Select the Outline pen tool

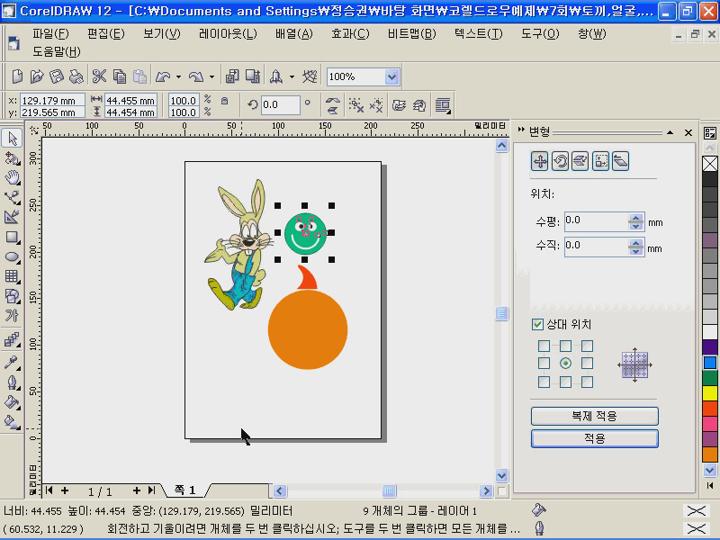click(12, 382)
